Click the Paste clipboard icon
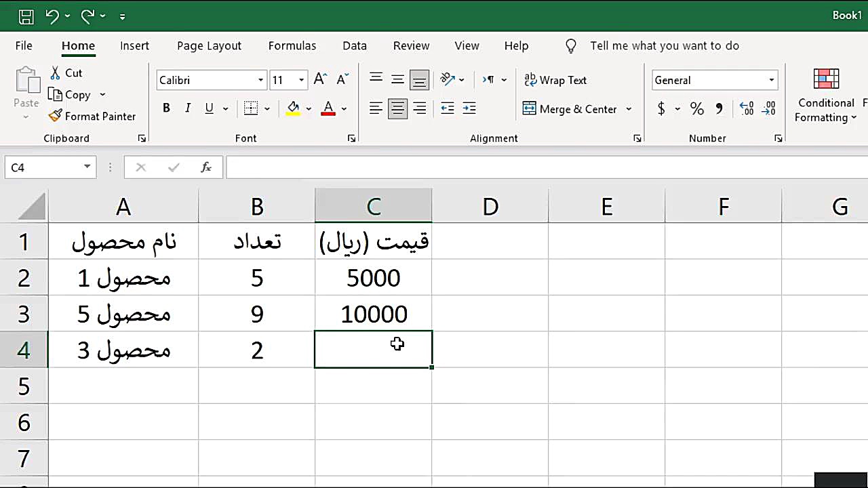This screenshot has width=868, height=488. (x=26, y=81)
